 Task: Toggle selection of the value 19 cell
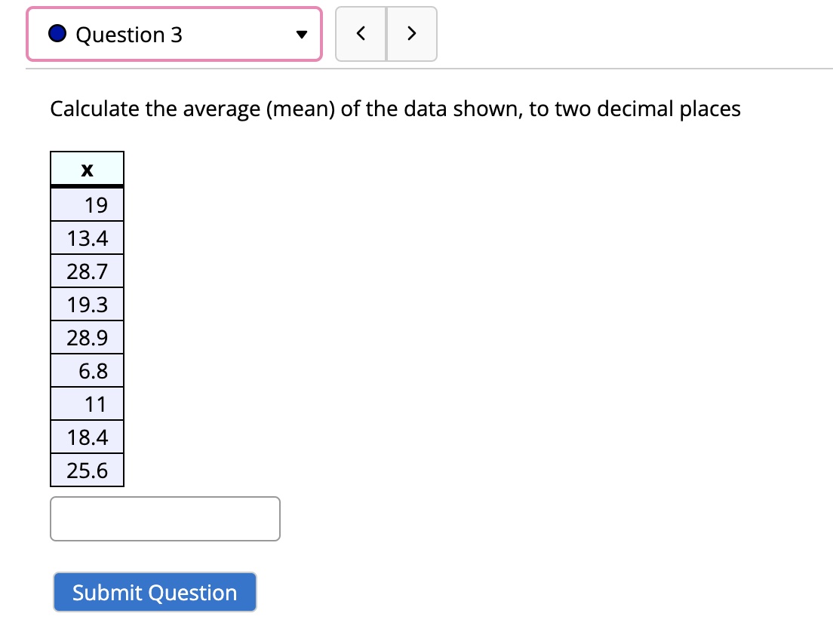pyautogui.click(x=87, y=204)
